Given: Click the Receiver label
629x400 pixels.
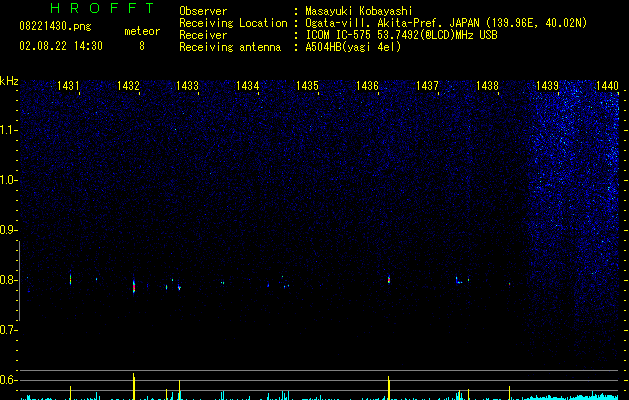Looking at the screenshot, I should coord(203,35).
